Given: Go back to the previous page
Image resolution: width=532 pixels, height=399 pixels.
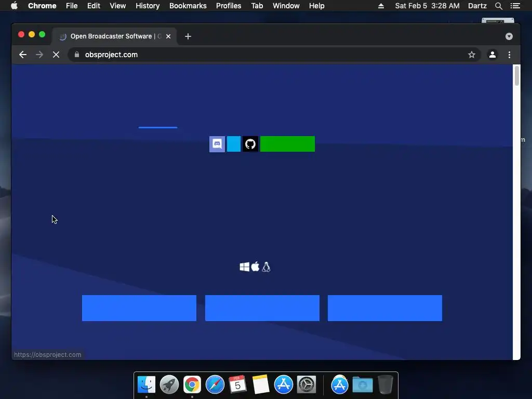Looking at the screenshot, I should point(23,55).
